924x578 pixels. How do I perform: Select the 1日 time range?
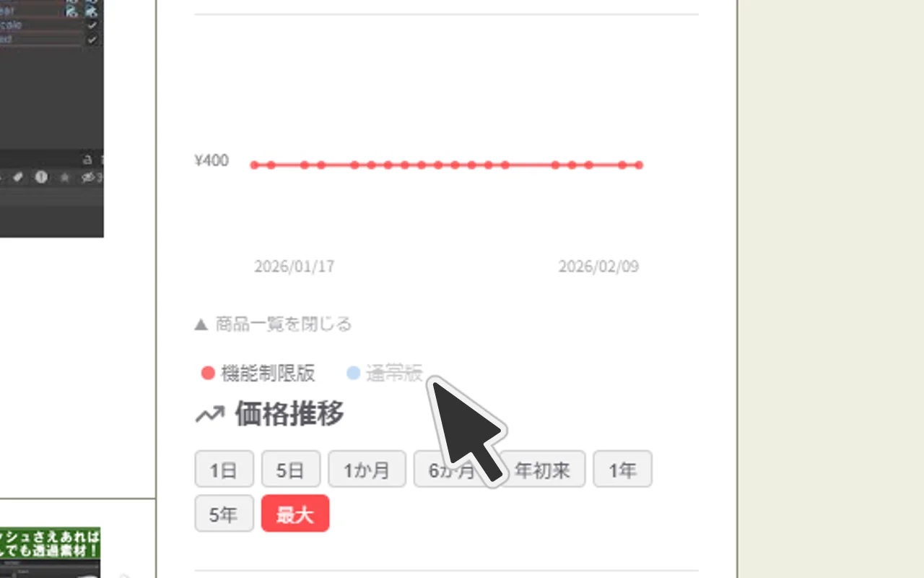point(224,469)
